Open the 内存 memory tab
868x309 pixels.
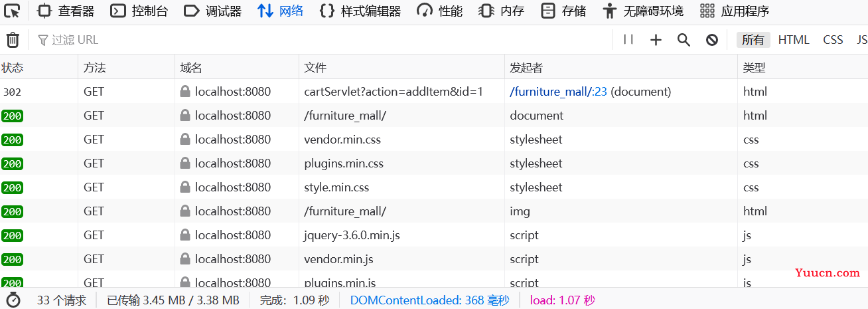pos(501,11)
